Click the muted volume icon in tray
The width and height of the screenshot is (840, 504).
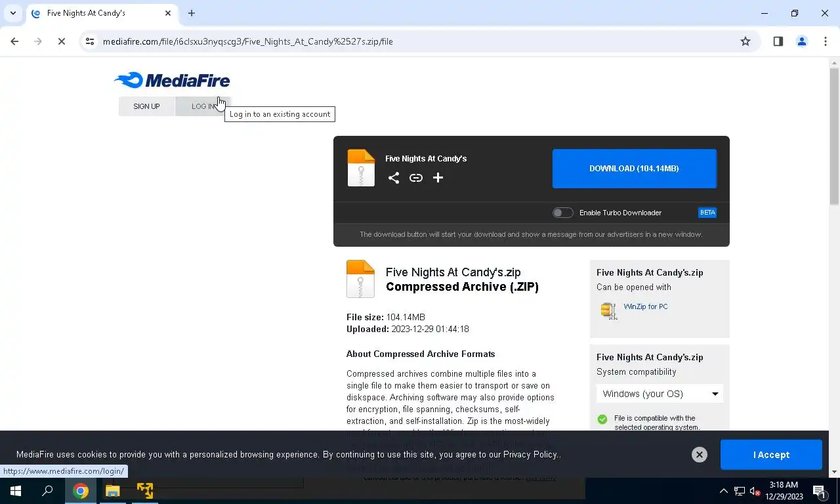point(755,491)
